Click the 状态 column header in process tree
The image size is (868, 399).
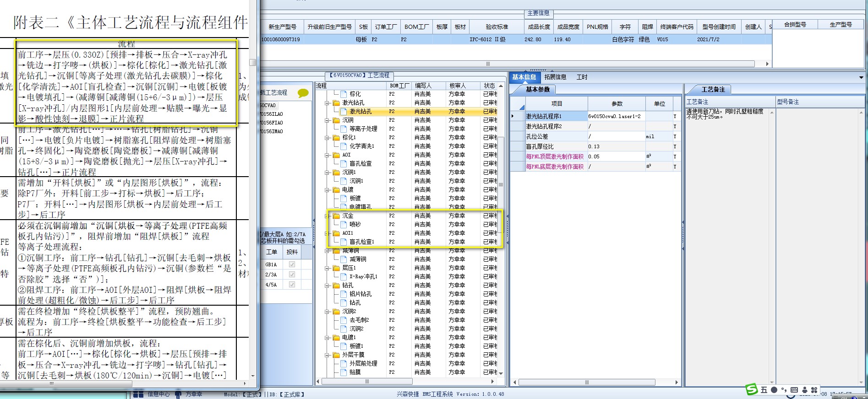point(489,86)
